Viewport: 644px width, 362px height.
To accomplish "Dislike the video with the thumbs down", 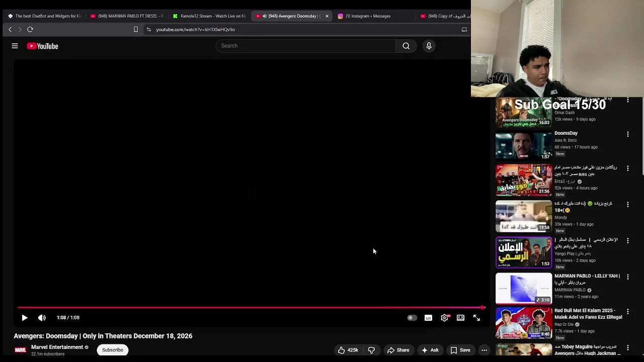I will [x=371, y=350].
